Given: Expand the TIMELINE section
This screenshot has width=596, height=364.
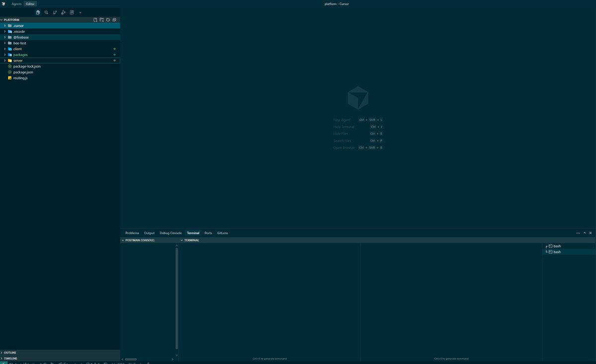Looking at the screenshot, I should 60,358.
